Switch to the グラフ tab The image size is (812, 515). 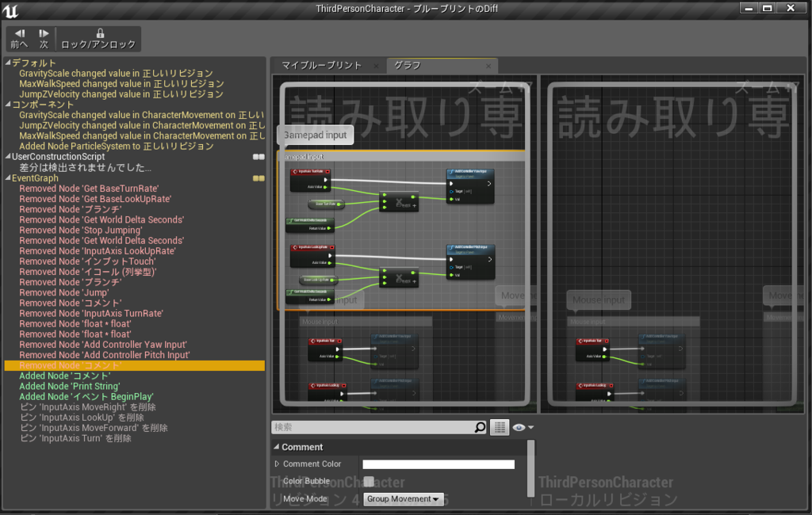pos(408,66)
